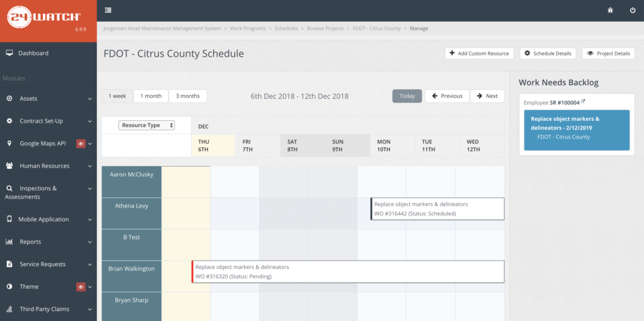Click the THU 6TH column header

(213, 145)
